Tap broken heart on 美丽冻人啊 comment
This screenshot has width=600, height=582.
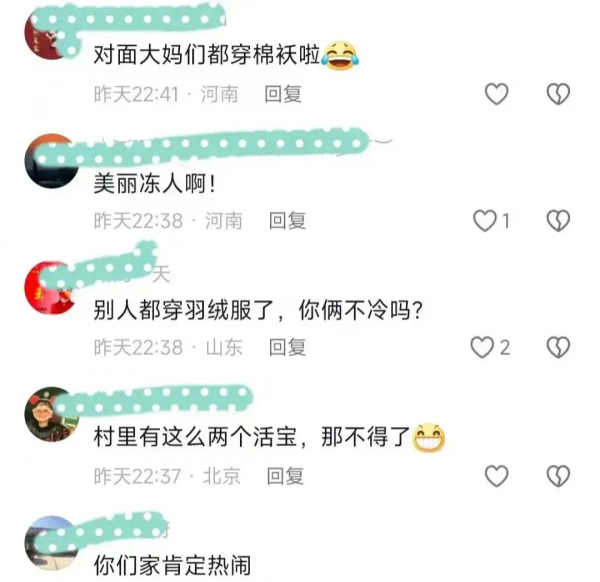coord(558,220)
